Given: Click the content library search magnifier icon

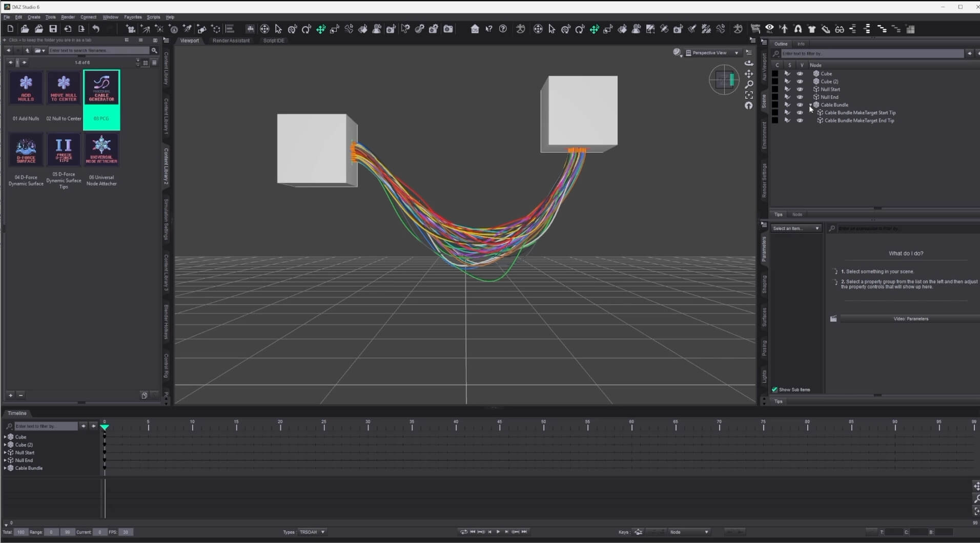Looking at the screenshot, I should coord(154,50).
